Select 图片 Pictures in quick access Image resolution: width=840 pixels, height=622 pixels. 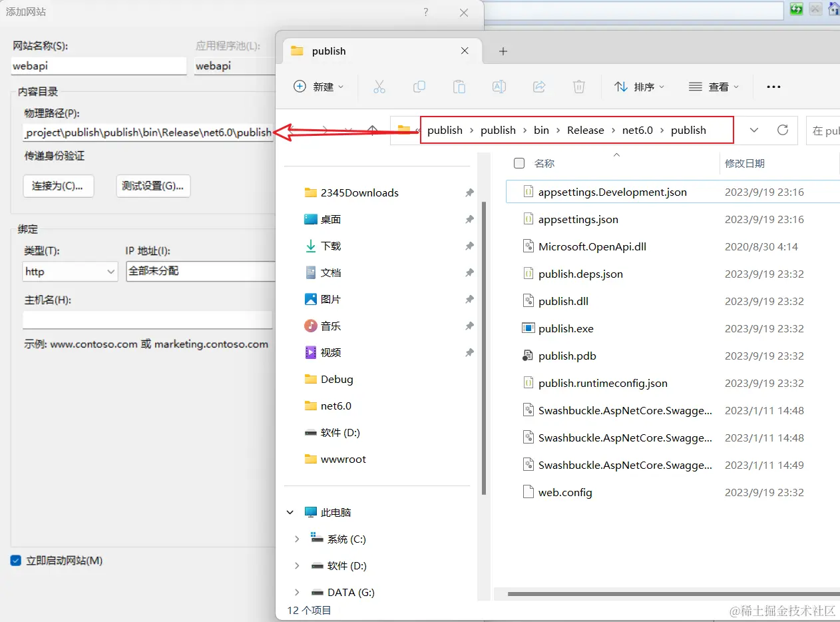pos(322,299)
